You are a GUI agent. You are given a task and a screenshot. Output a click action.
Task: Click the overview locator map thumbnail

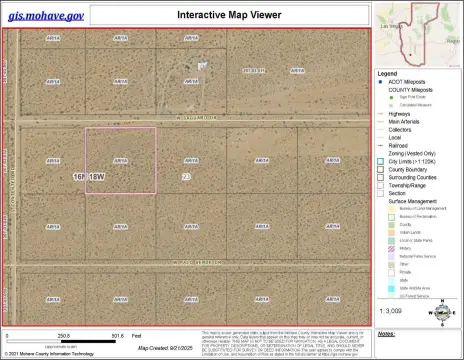tap(418, 35)
